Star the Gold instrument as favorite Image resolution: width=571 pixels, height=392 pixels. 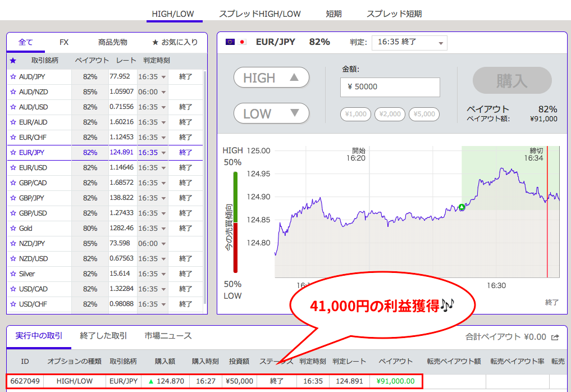tap(13, 228)
